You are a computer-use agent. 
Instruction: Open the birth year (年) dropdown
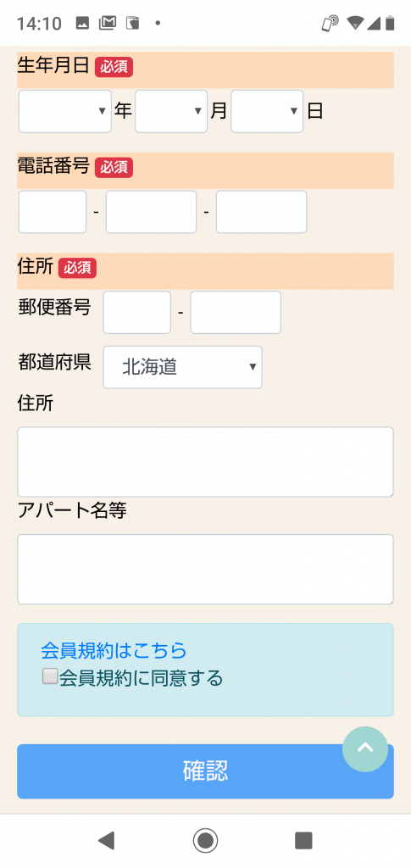coord(65,111)
